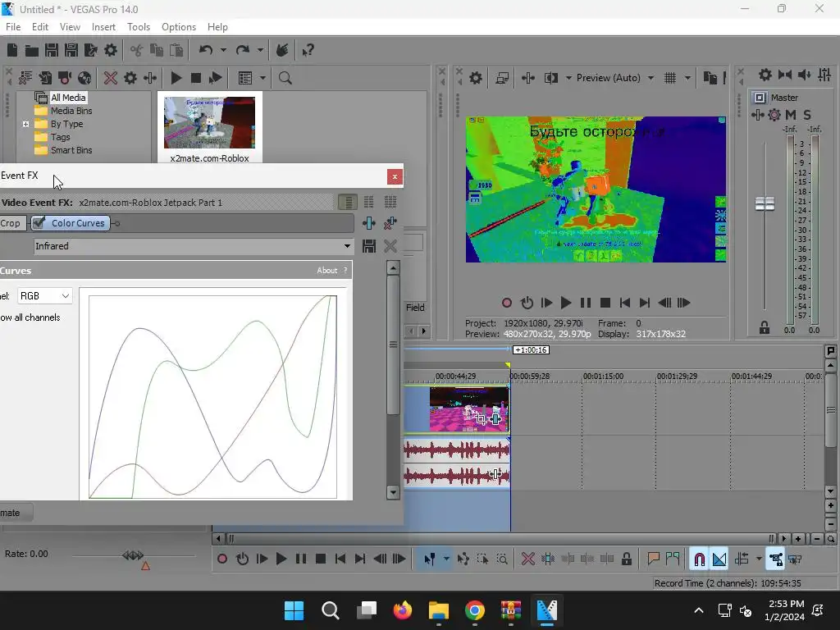
Task: Click the Crop button in FX chain
Action: tap(12, 223)
